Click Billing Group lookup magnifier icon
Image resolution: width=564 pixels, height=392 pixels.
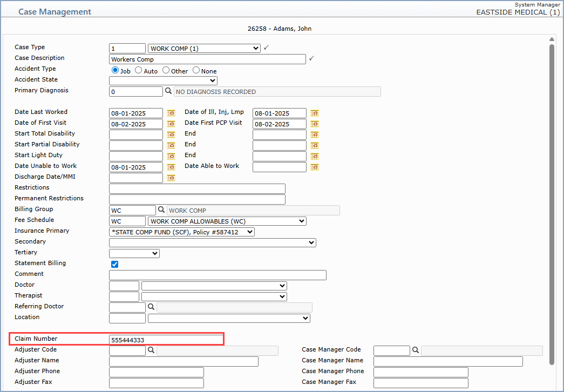pos(161,210)
